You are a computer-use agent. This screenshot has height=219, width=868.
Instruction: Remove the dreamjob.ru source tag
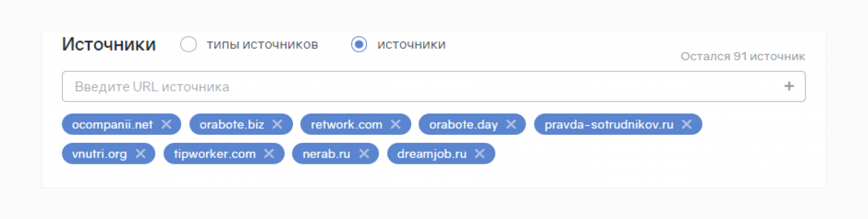click(480, 154)
